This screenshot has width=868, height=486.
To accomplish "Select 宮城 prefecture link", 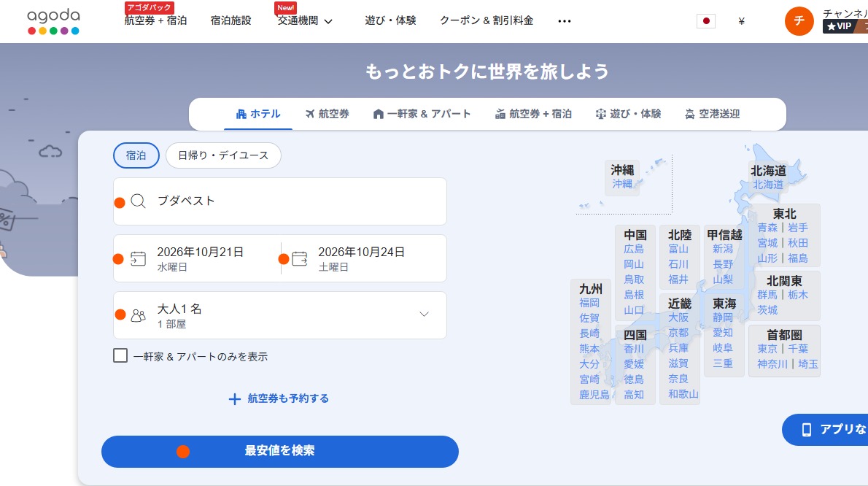I will coord(768,243).
